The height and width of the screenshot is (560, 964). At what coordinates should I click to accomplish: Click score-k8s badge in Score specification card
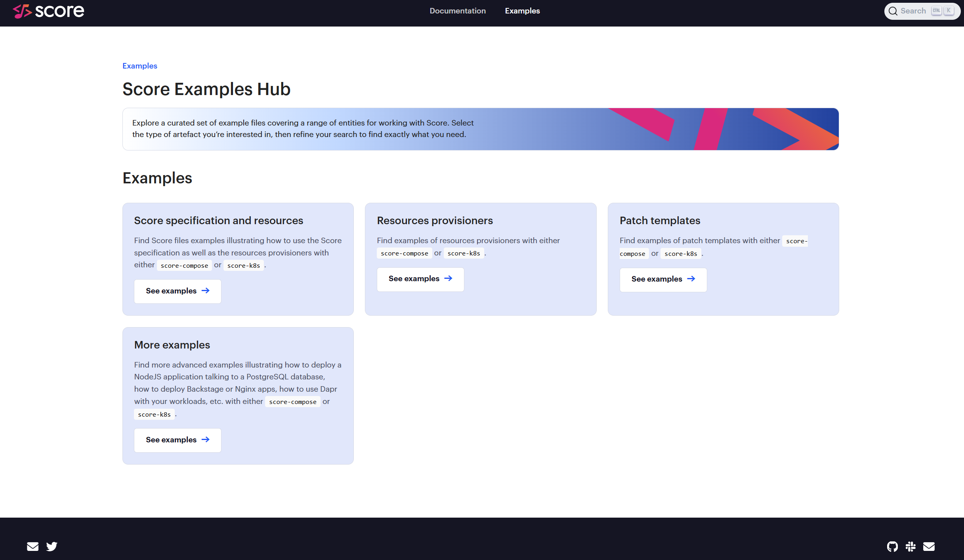[x=243, y=265]
